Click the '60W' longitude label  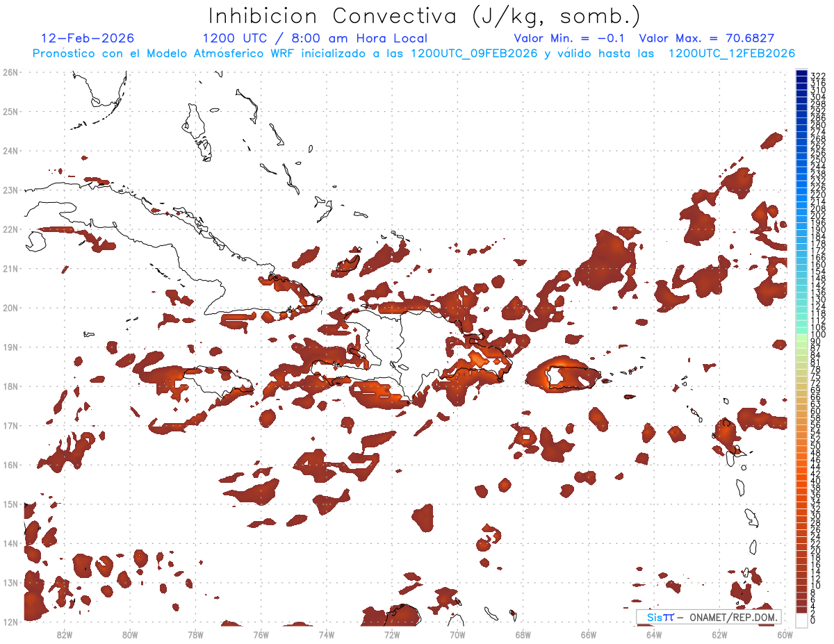[785, 634]
